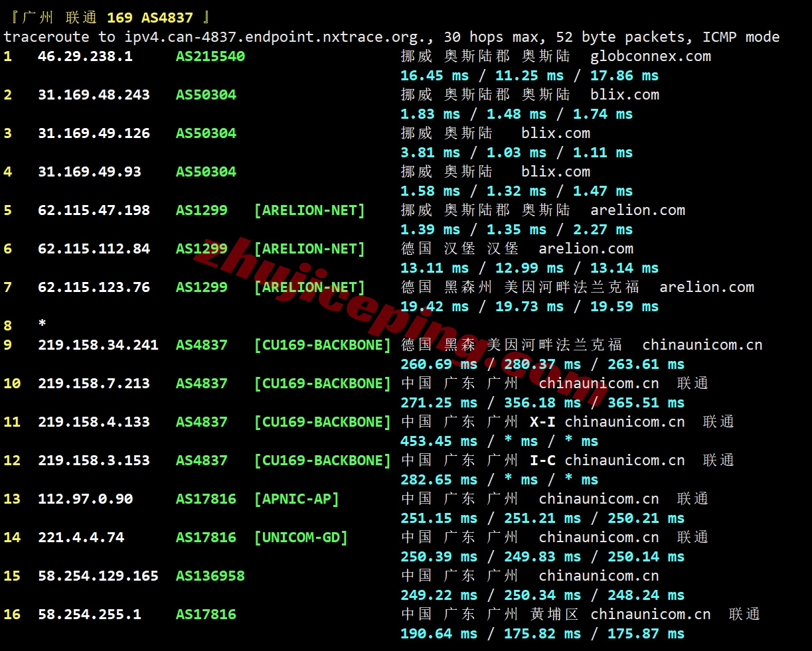Select hop 1 IP address 46.29.238.1
Screen dimensions: 812x651
coord(85,56)
